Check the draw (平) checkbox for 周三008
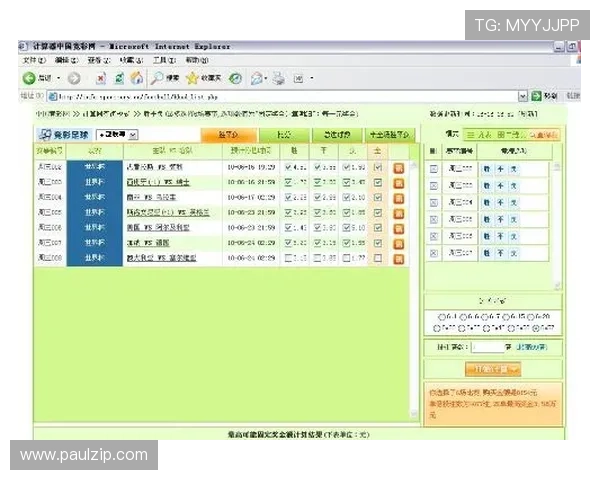The width and height of the screenshot is (600, 480). pos(317,258)
